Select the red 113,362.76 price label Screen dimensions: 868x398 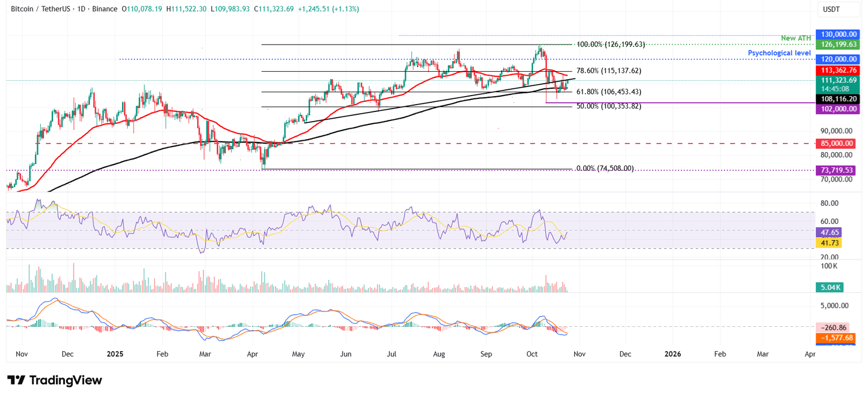coord(838,70)
